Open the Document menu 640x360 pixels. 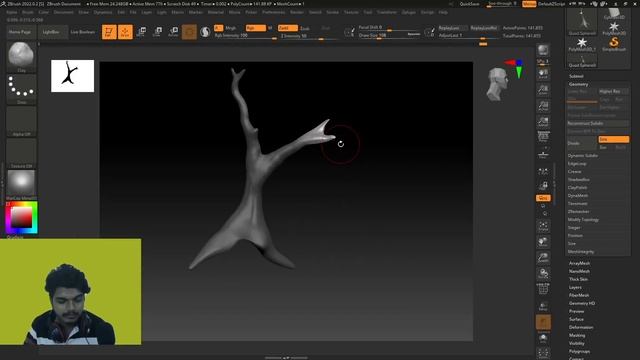tap(64, 12)
